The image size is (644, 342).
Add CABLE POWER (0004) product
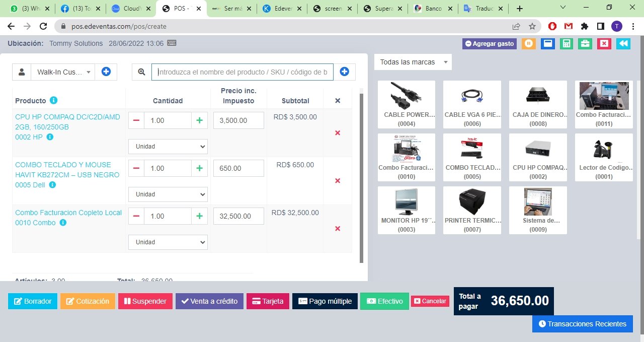point(407,104)
